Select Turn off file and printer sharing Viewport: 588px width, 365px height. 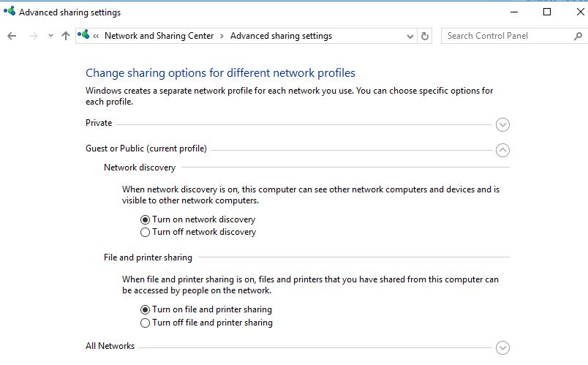146,323
